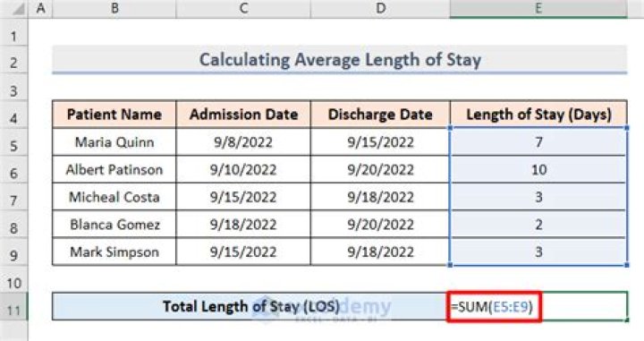Select Micheal Costa's admission date 9/15/2022
644x341 pixels.
pyautogui.click(x=243, y=197)
